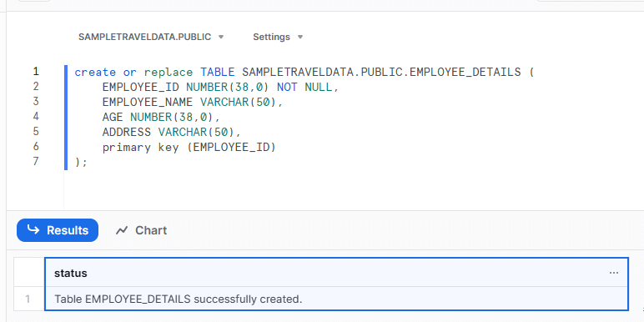Click editor line number 2
The image size is (644, 322).
pos(36,87)
